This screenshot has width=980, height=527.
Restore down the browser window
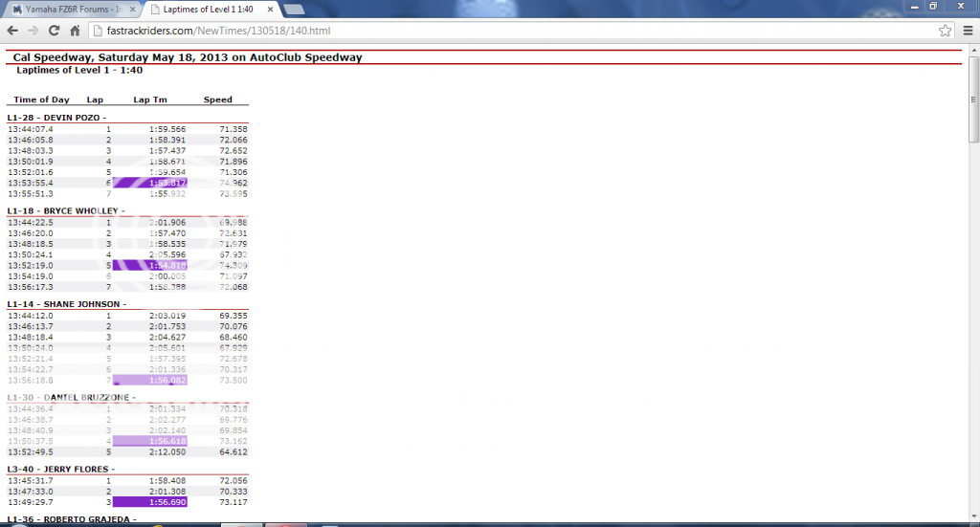(933, 6)
